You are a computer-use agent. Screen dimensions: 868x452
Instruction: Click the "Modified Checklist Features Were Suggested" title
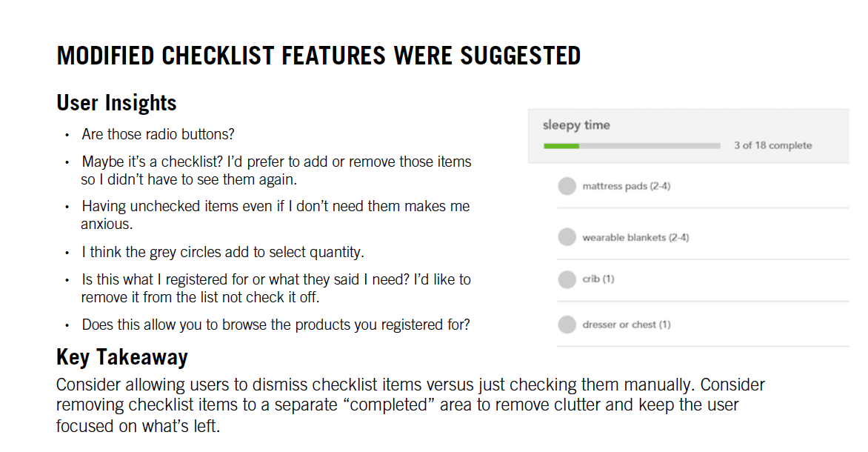(318, 56)
